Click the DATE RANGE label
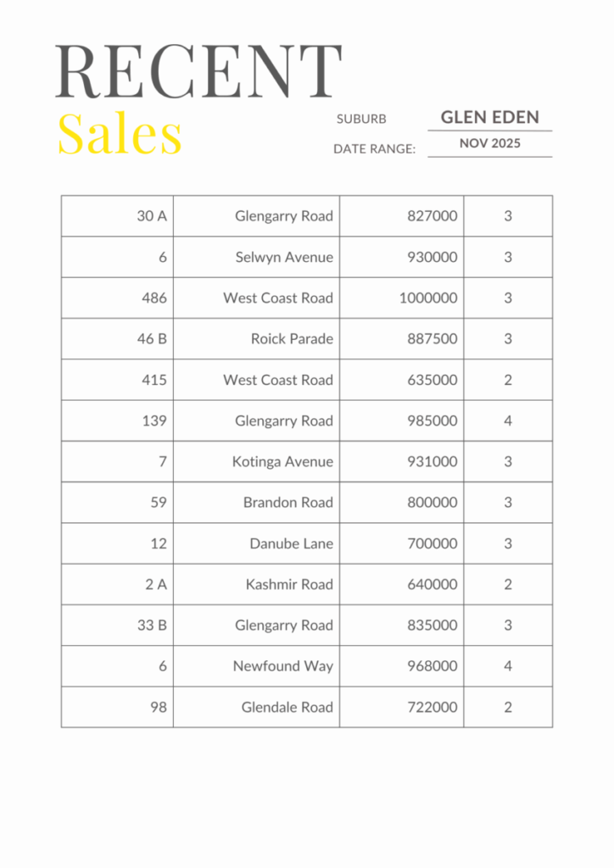 (x=374, y=149)
